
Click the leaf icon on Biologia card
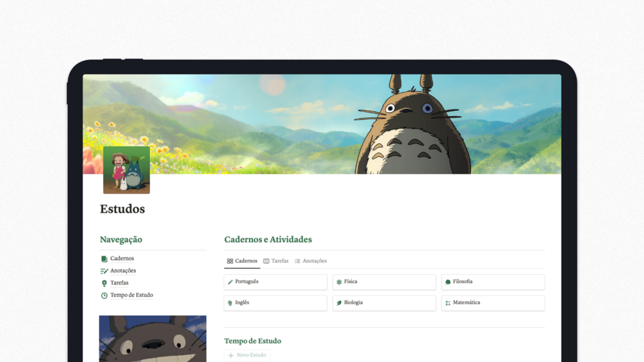coord(339,303)
